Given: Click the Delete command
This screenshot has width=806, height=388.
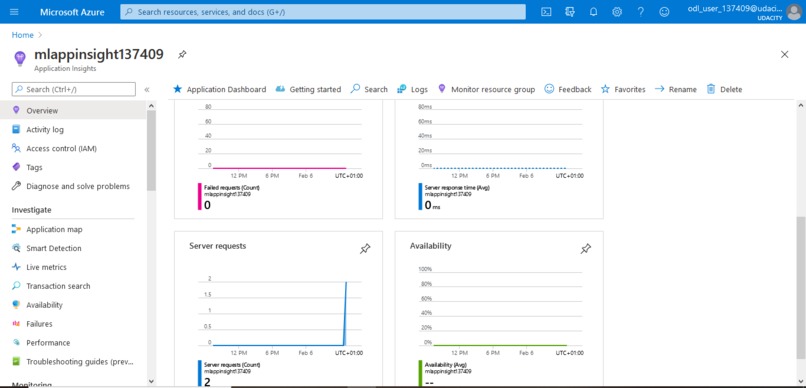Looking at the screenshot, I should point(724,89).
